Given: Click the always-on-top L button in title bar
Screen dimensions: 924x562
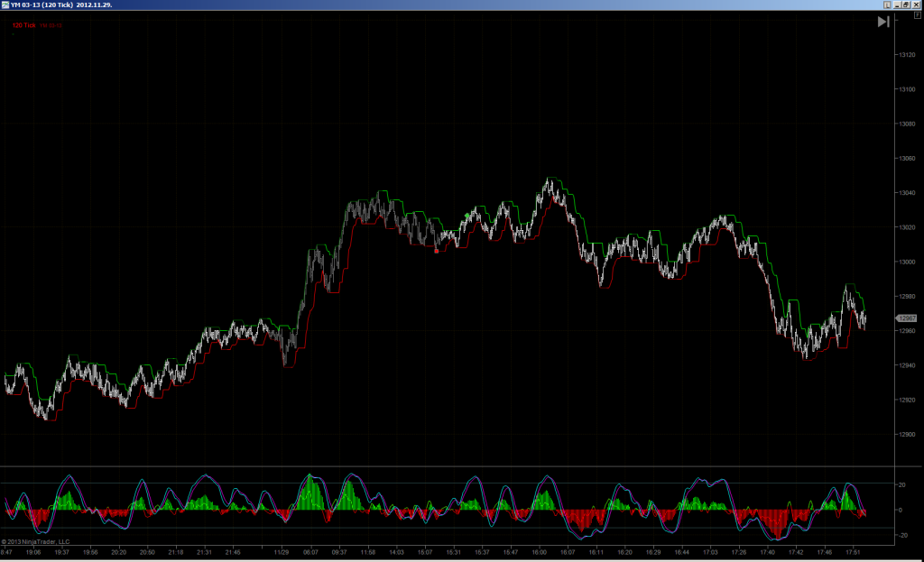Looking at the screenshot, I should click(888, 5).
